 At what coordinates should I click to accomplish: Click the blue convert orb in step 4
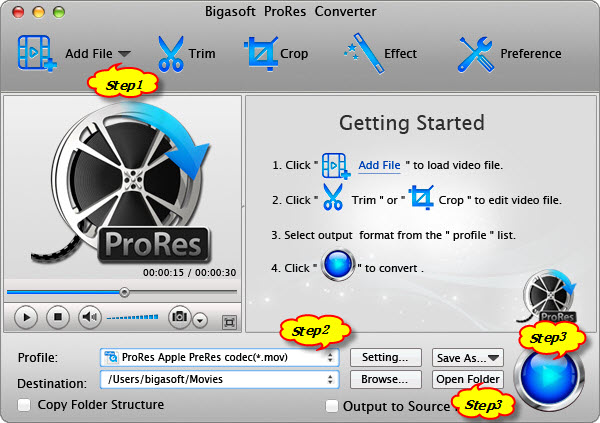(x=338, y=265)
